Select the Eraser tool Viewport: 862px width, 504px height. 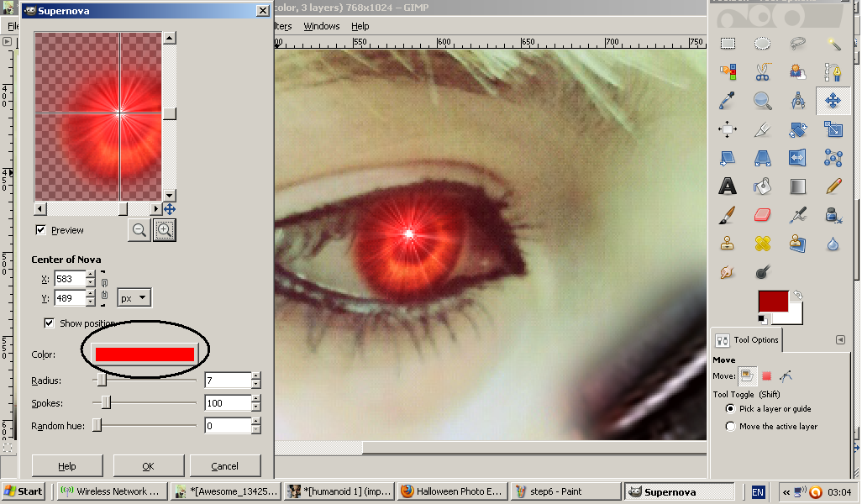(763, 215)
